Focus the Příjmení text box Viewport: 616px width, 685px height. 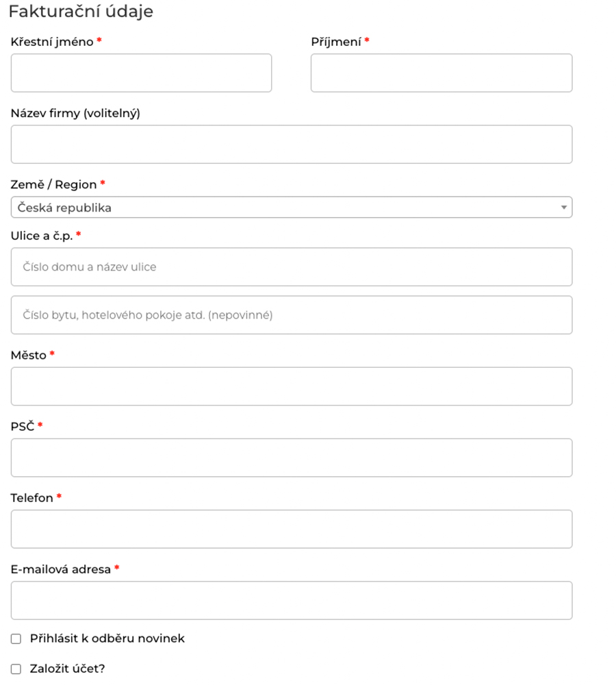(441, 73)
